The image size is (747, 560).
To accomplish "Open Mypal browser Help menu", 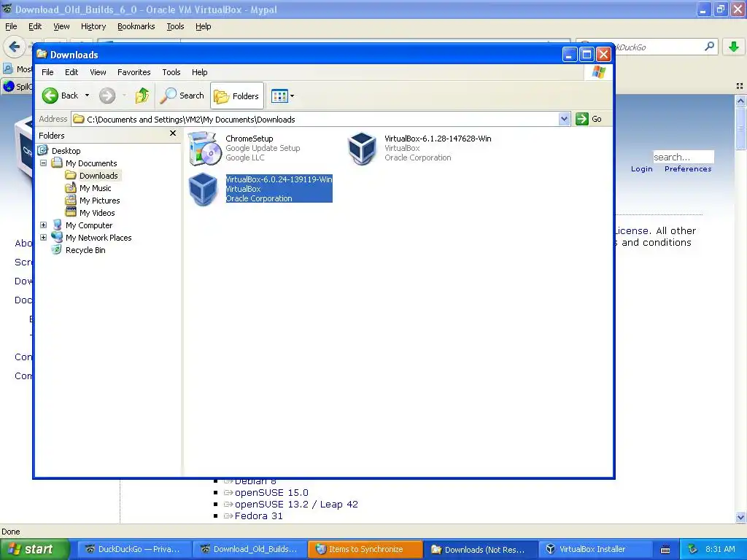I will pyautogui.click(x=203, y=27).
